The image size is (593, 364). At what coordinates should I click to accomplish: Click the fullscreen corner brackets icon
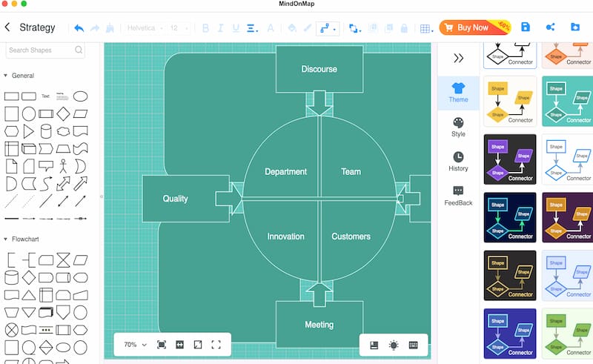(216, 344)
